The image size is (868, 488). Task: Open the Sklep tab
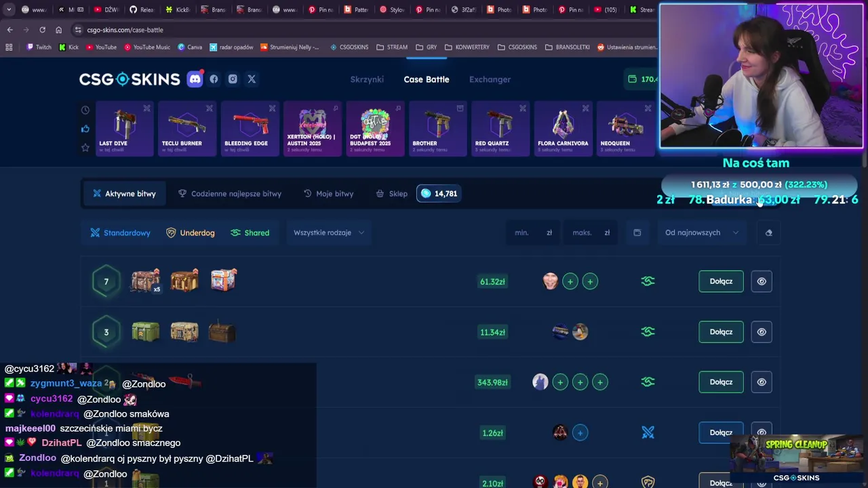pyautogui.click(x=392, y=194)
